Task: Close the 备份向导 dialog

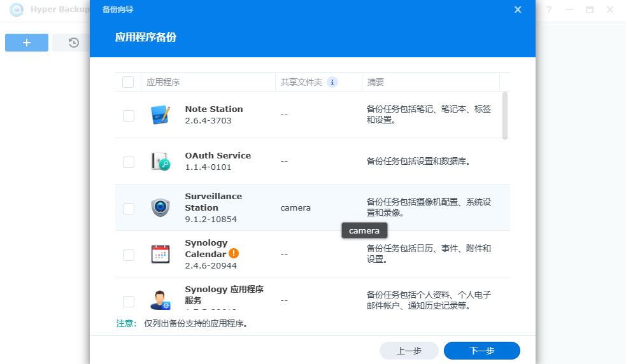Action: (x=518, y=10)
